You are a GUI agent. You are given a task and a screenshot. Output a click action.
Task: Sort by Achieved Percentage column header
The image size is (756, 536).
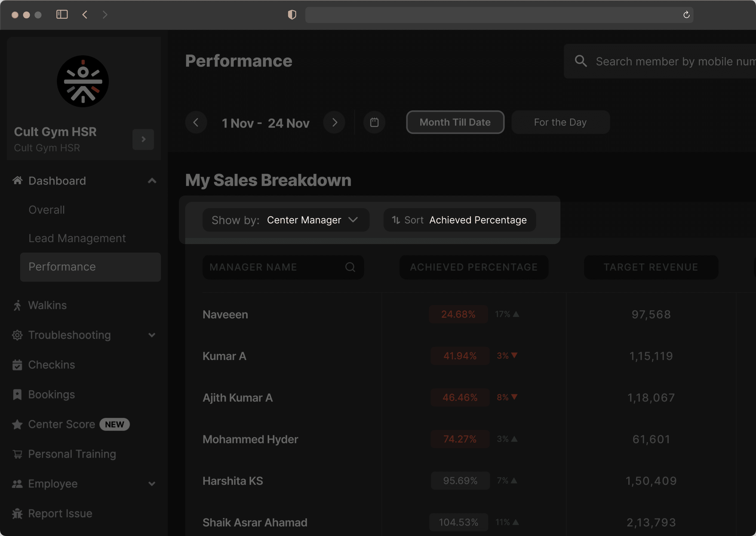pos(474,267)
